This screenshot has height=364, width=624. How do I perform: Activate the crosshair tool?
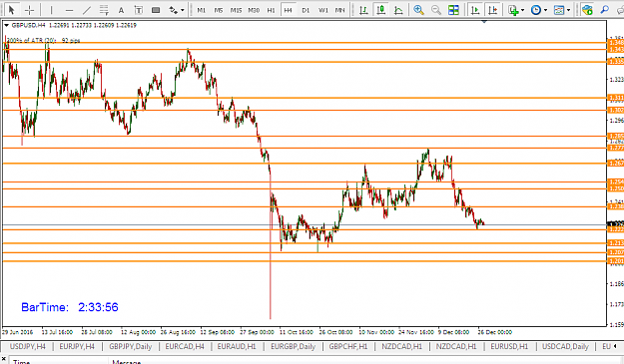point(29,10)
